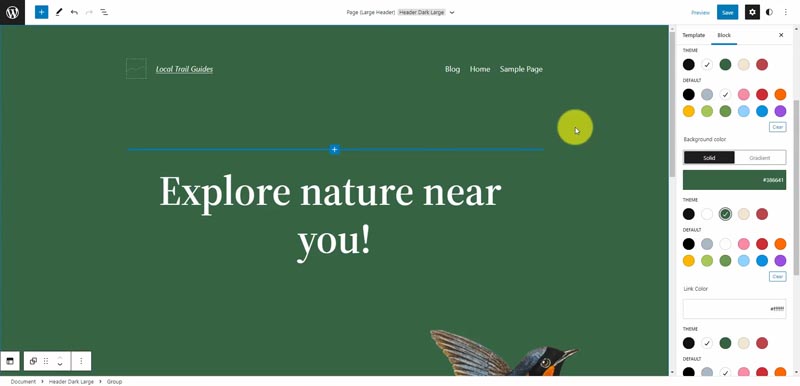This screenshot has height=386, width=800.
Task: Toggle the Settings gear panel
Action: point(752,12)
